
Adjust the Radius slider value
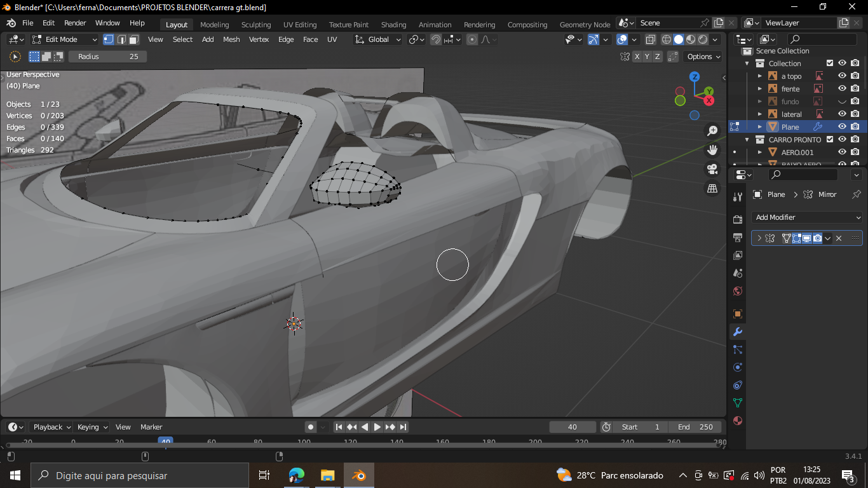pyautogui.click(x=108, y=57)
